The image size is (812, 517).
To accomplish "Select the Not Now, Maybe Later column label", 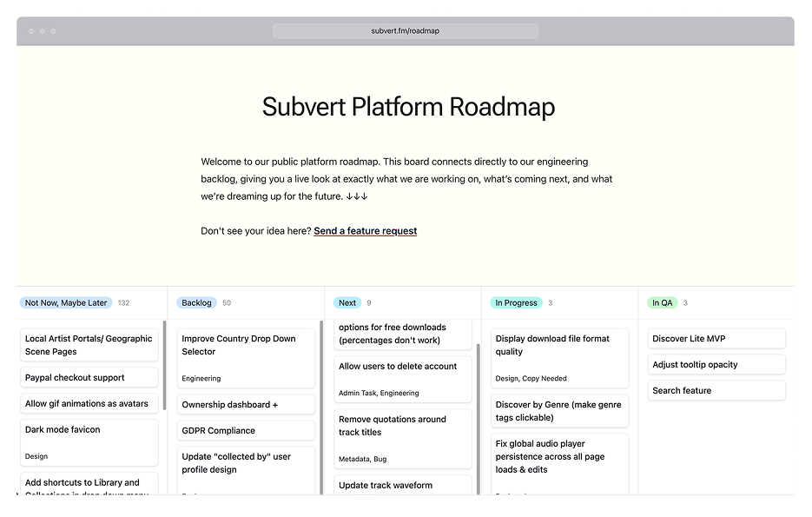I will tap(67, 302).
